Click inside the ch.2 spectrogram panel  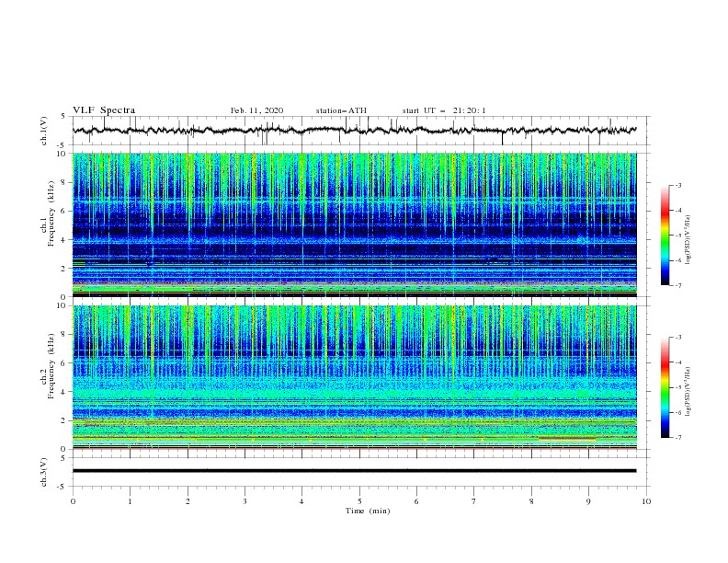355,377
